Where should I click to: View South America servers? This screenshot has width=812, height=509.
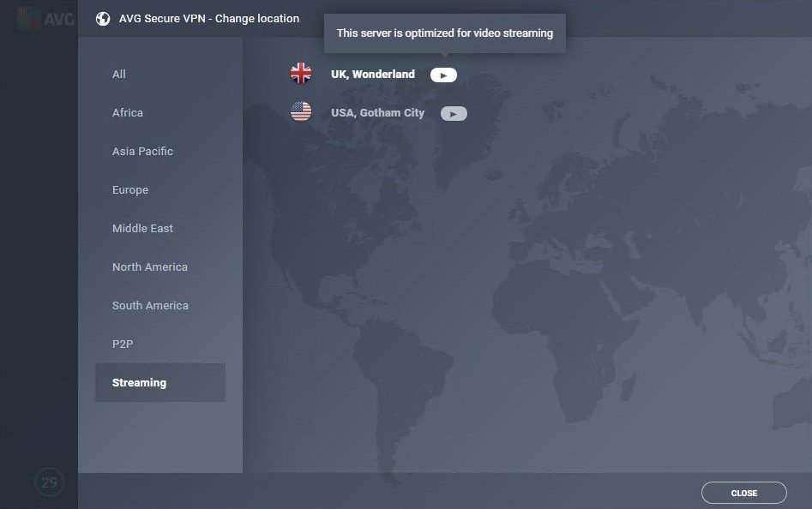click(x=150, y=305)
